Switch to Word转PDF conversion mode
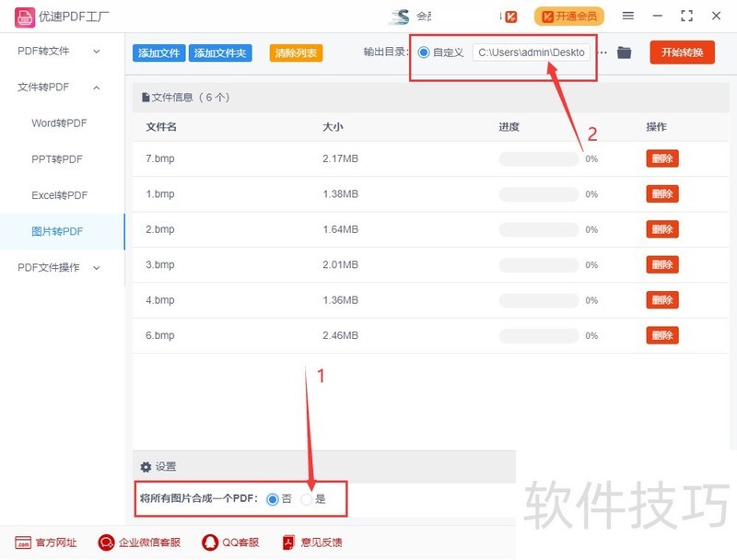The height and width of the screenshot is (560, 737). [61, 122]
